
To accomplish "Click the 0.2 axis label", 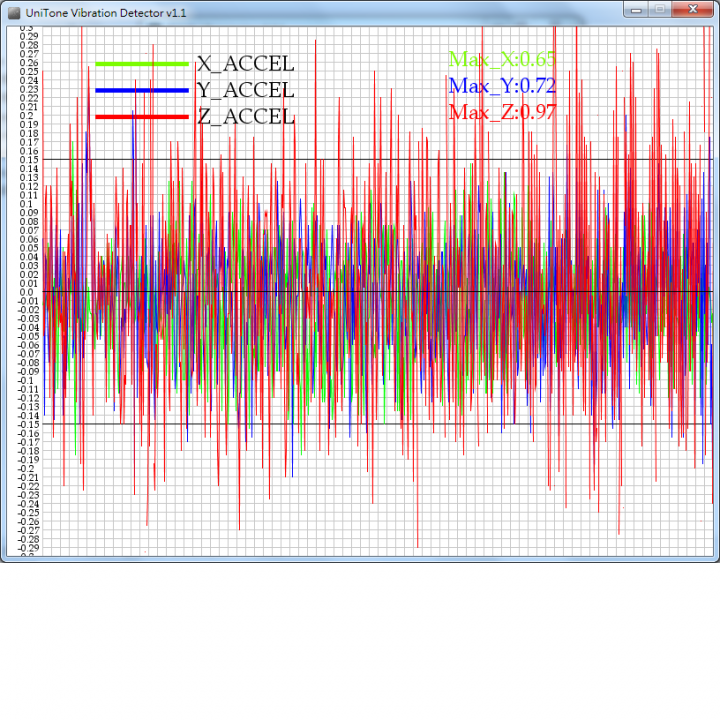I will 27,116.
